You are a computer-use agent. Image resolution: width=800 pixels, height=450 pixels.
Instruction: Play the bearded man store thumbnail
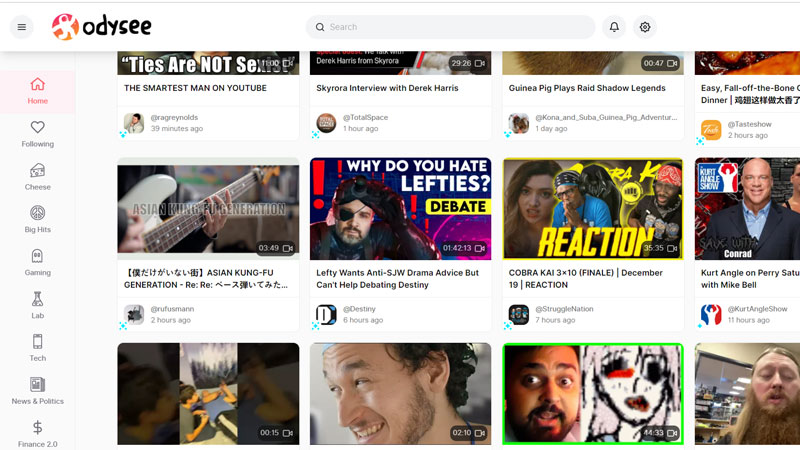(x=747, y=394)
